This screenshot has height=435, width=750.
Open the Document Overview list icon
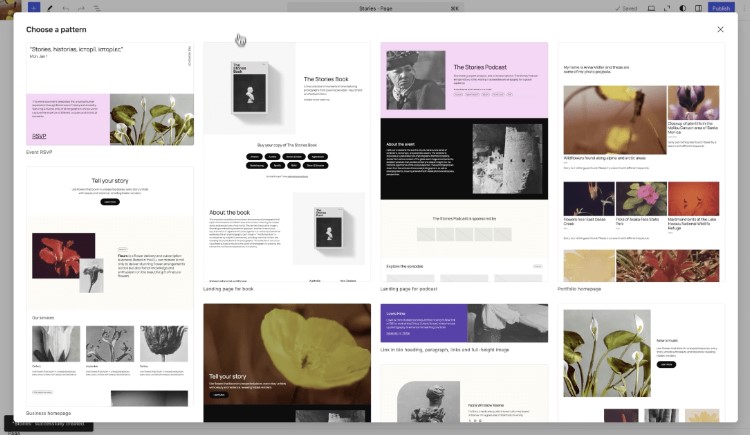pos(97,8)
